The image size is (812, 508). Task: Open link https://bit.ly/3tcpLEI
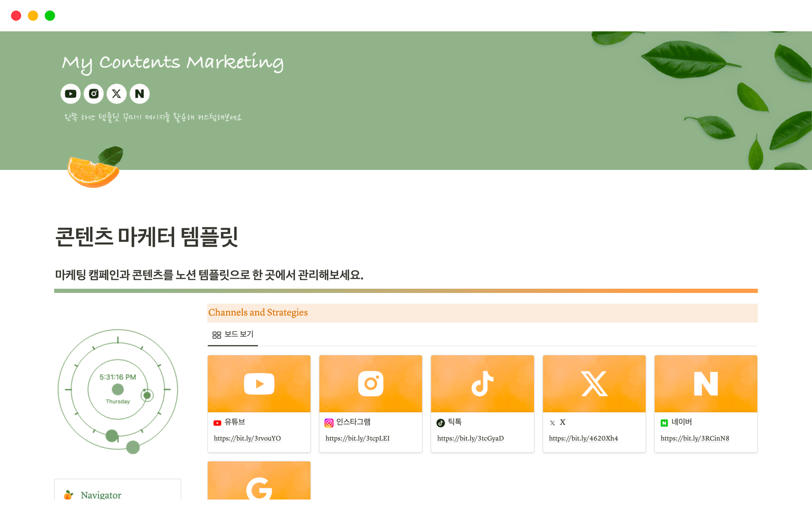click(x=358, y=438)
